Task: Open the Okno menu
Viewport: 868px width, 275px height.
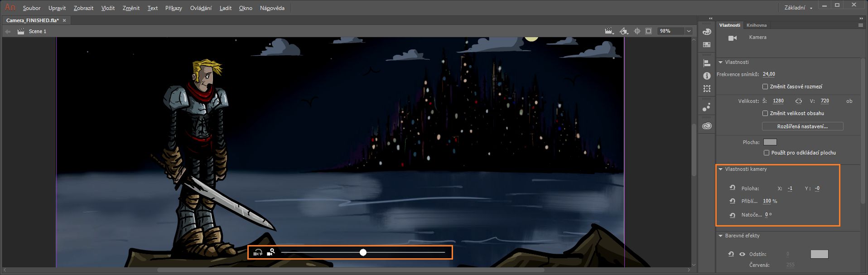Action: click(246, 8)
